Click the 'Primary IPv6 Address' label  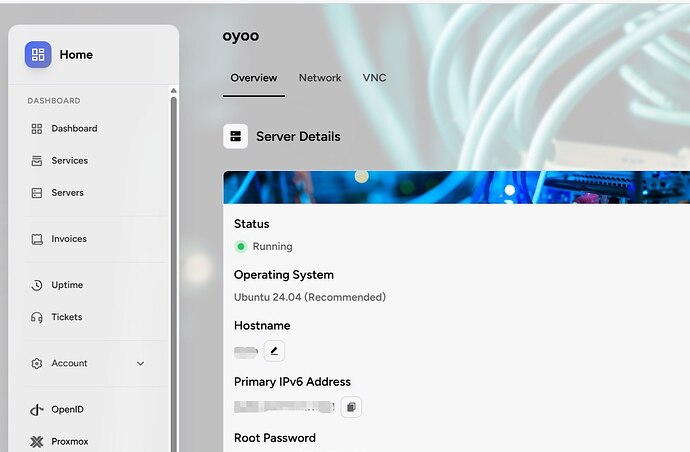pos(293,382)
